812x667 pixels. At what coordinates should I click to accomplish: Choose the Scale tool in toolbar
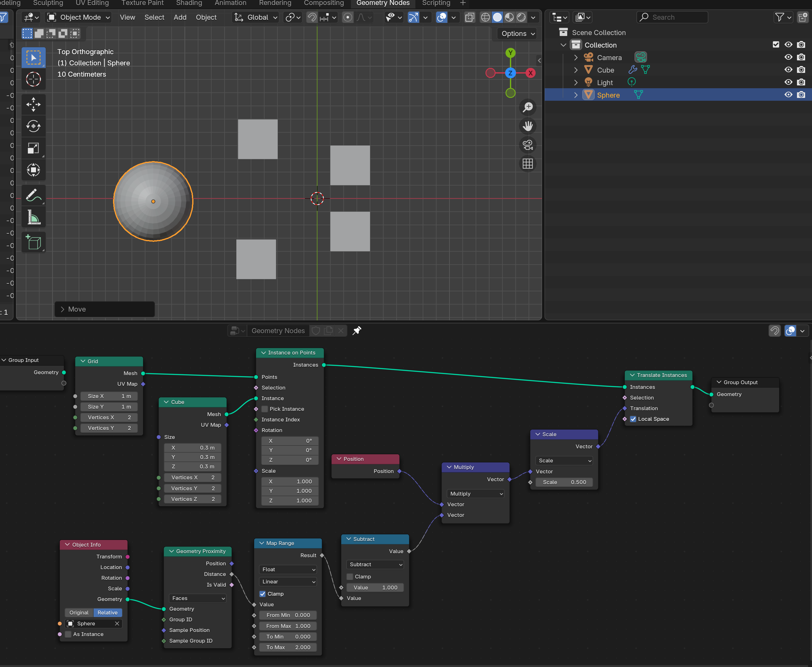coord(33,148)
